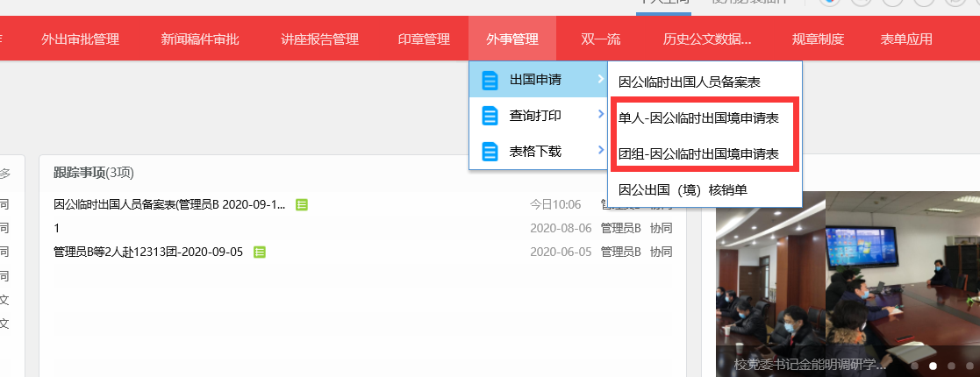Click the document icon beside 表格下载
Viewport: 980px width, 377px height.
pos(490,152)
